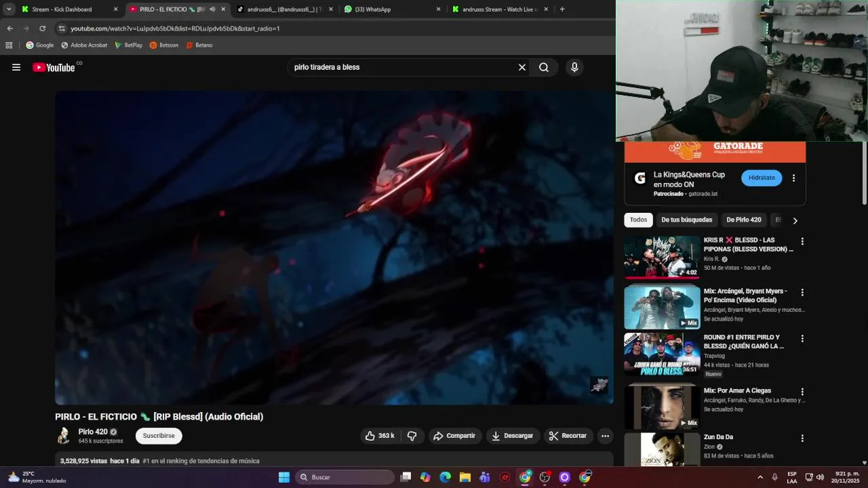The width and height of the screenshot is (868, 488).
Task: Click the channel watermark on the video
Action: [599, 385]
